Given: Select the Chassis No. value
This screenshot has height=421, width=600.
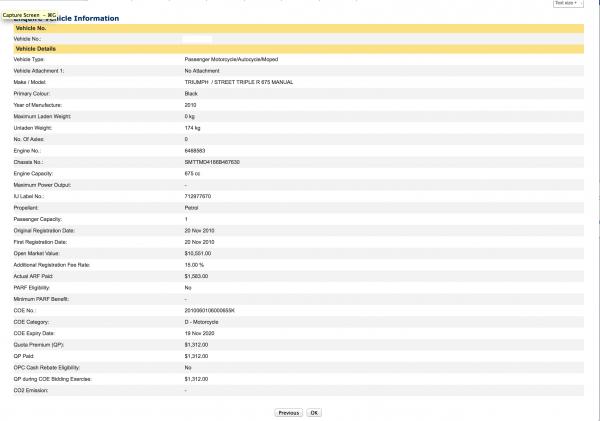Looking at the screenshot, I should tap(212, 162).
